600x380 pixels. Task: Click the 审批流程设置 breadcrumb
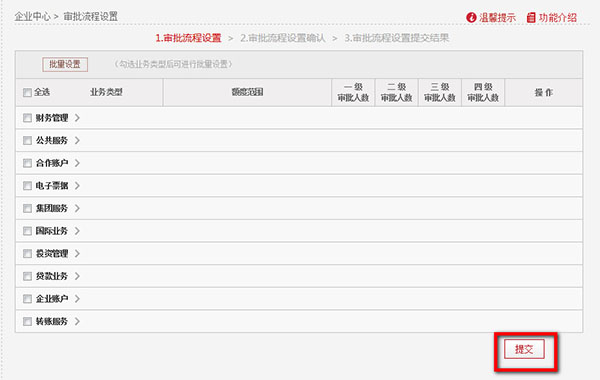(x=91, y=16)
